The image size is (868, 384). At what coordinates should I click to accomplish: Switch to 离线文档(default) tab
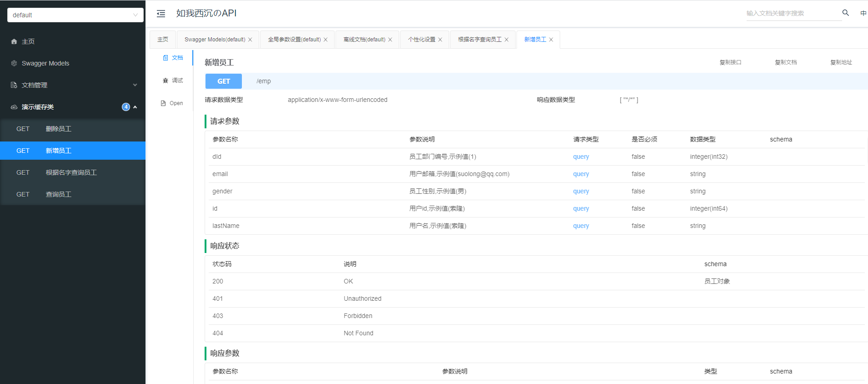364,40
